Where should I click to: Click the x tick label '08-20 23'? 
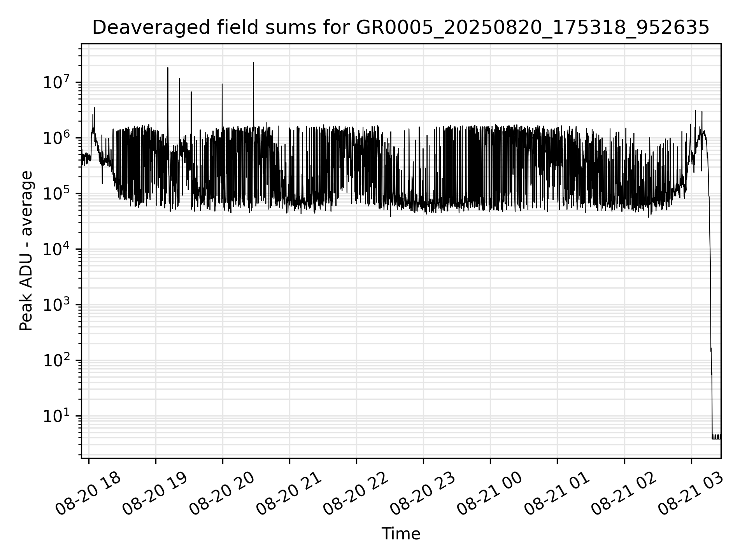[x=423, y=494]
